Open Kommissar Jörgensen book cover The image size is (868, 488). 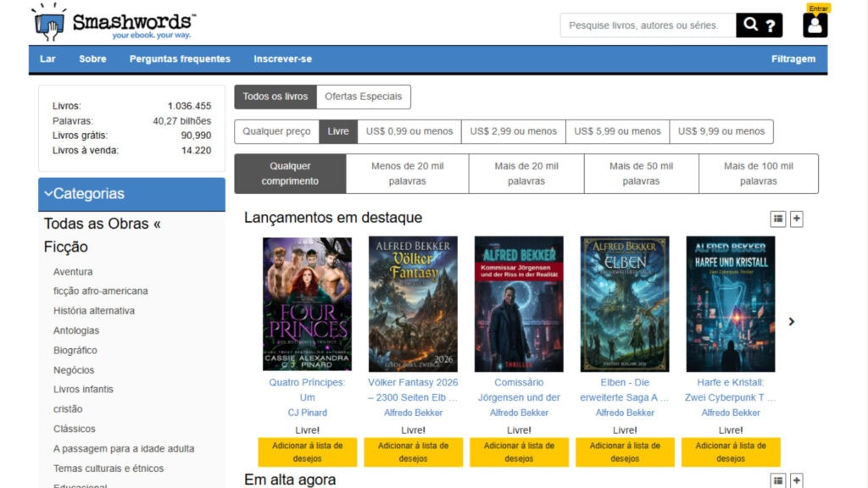519,304
